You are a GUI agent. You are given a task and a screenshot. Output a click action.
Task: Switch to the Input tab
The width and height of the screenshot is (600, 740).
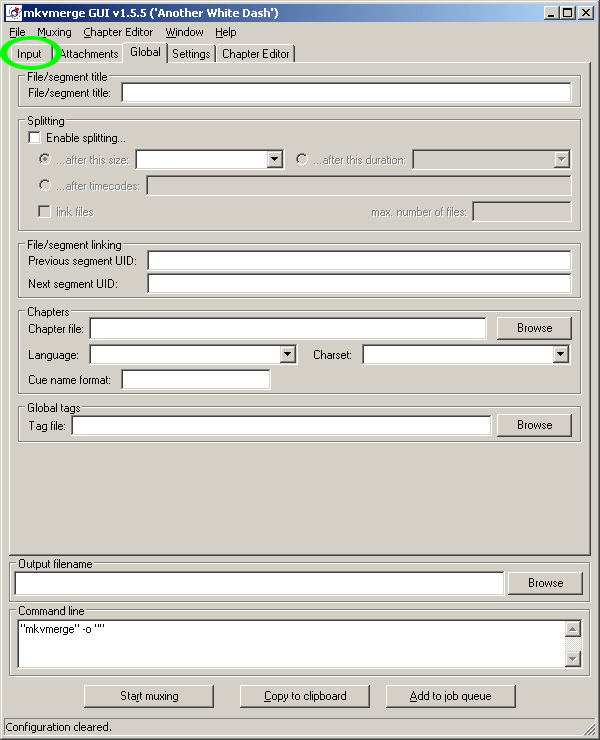click(29, 54)
